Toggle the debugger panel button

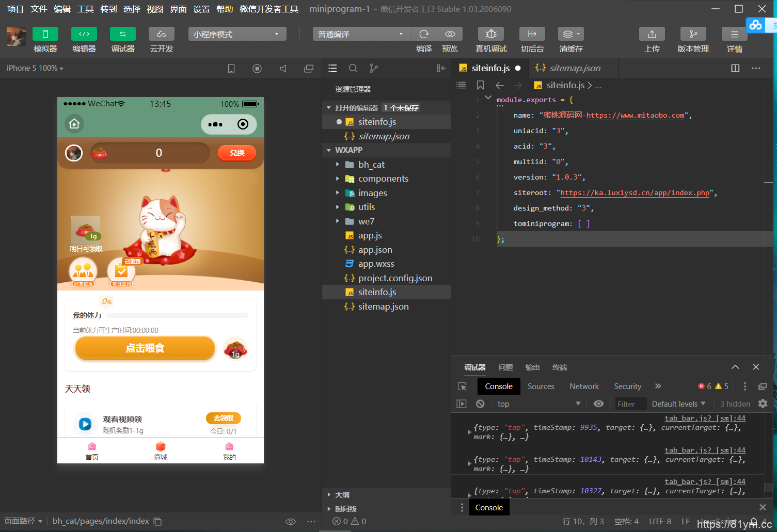(x=123, y=34)
